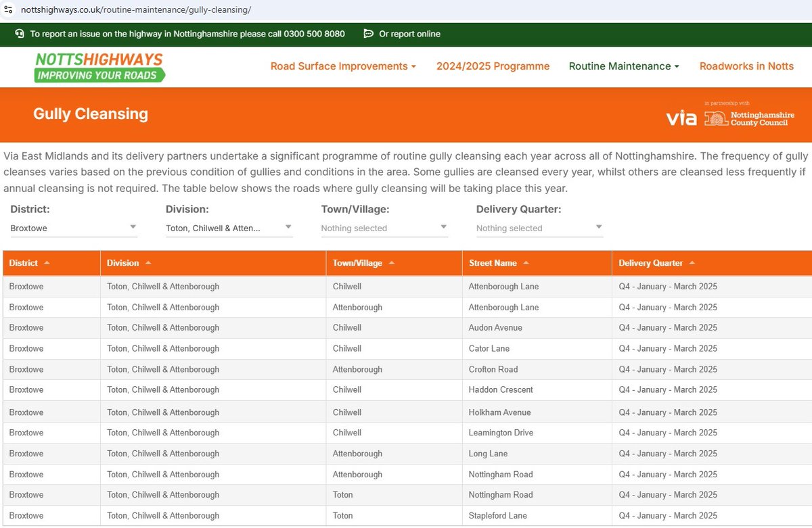Open the Town/Village dropdown filter

click(x=384, y=228)
